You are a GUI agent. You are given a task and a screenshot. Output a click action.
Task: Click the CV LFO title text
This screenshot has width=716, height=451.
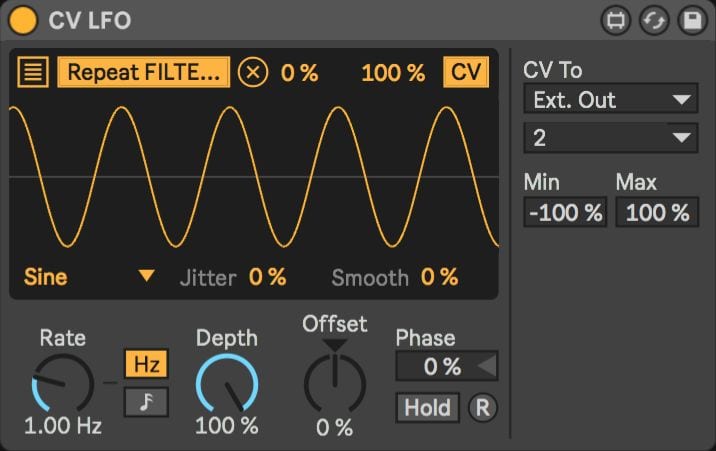pos(90,21)
